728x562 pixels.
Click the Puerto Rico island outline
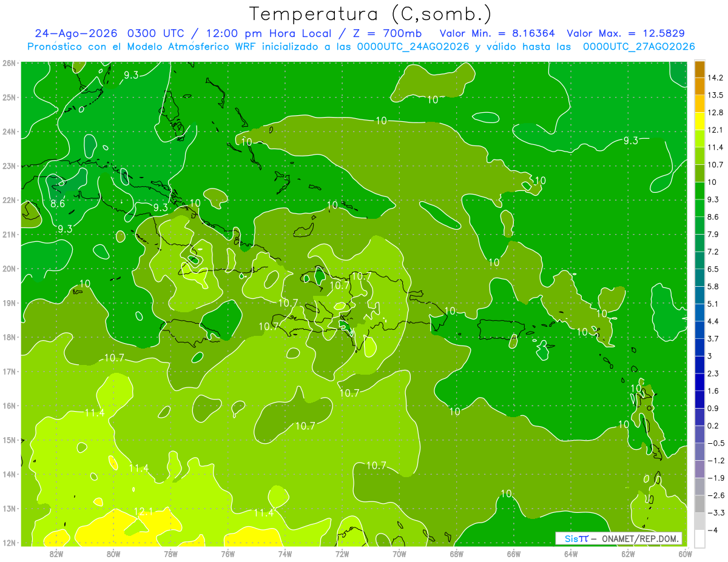pyautogui.click(x=501, y=329)
